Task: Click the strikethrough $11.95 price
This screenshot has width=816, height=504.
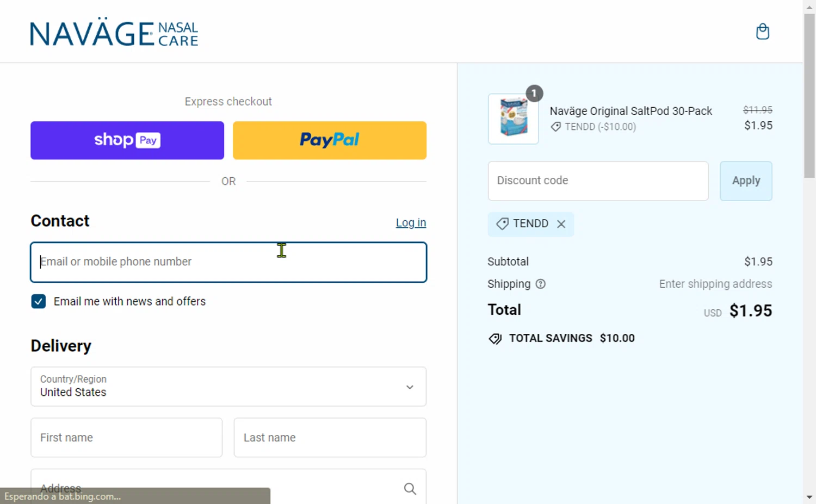Action: click(x=758, y=110)
